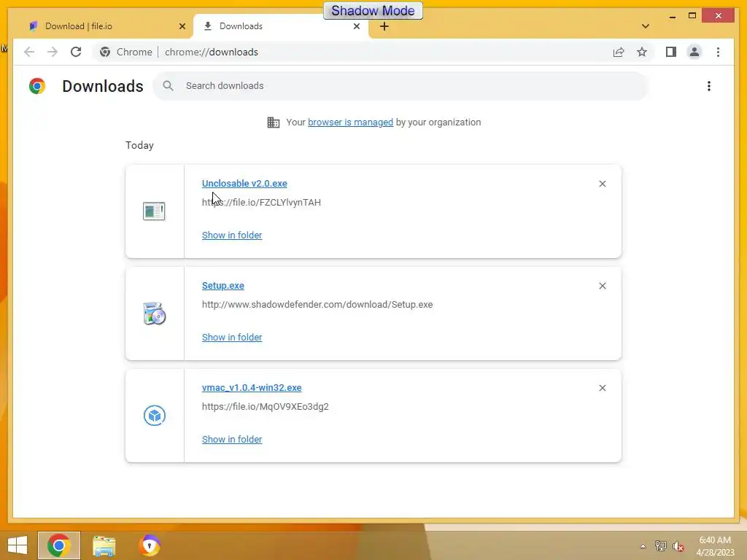
Task: Click the file.io/MqOV9XEo3dg2 source URL text
Action: (x=266, y=407)
